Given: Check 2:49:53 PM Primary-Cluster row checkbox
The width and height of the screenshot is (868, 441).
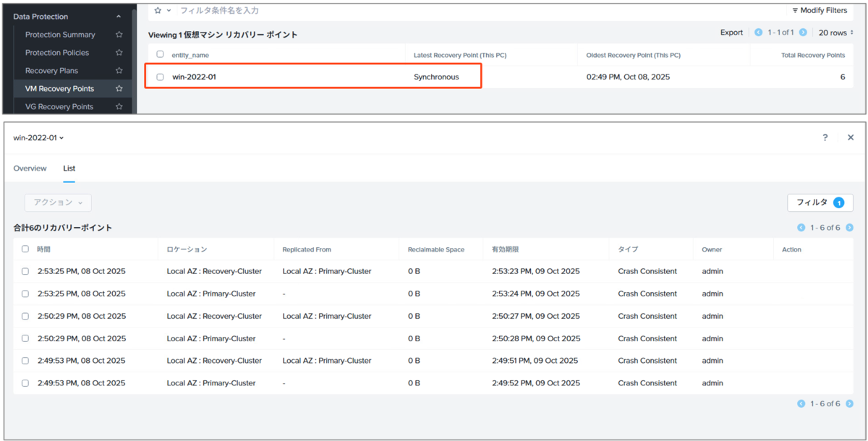Looking at the screenshot, I should pyautogui.click(x=25, y=383).
